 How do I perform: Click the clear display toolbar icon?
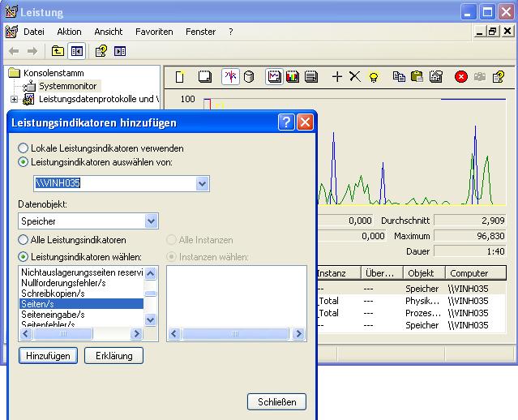click(x=205, y=77)
